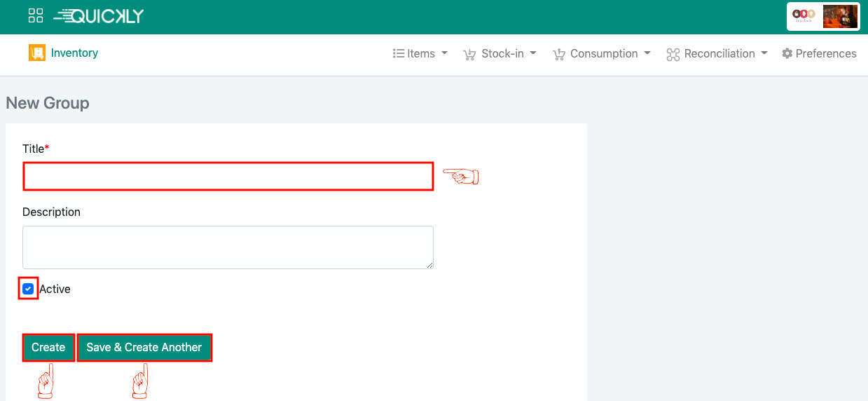Click the list icon beside Items
868x401 pixels.
[399, 53]
